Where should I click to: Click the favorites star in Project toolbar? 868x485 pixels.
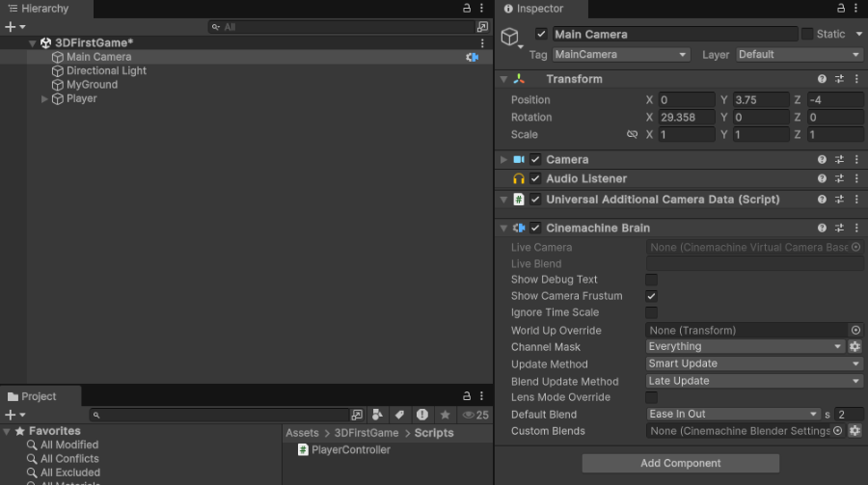coord(445,415)
